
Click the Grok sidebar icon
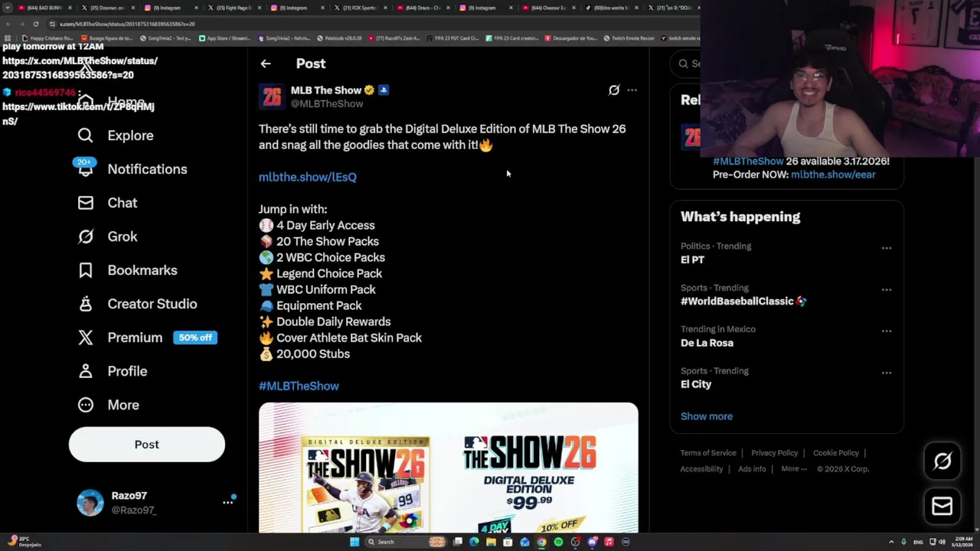(85, 236)
